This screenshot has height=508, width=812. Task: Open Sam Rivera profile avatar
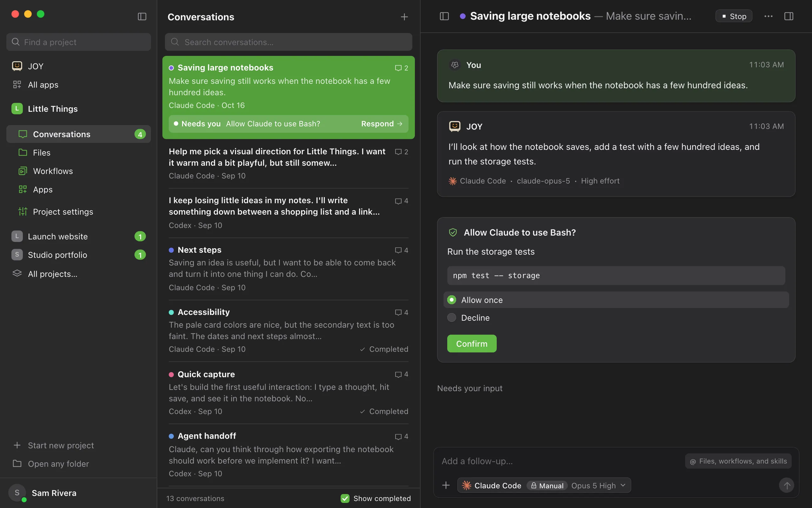[17, 493]
